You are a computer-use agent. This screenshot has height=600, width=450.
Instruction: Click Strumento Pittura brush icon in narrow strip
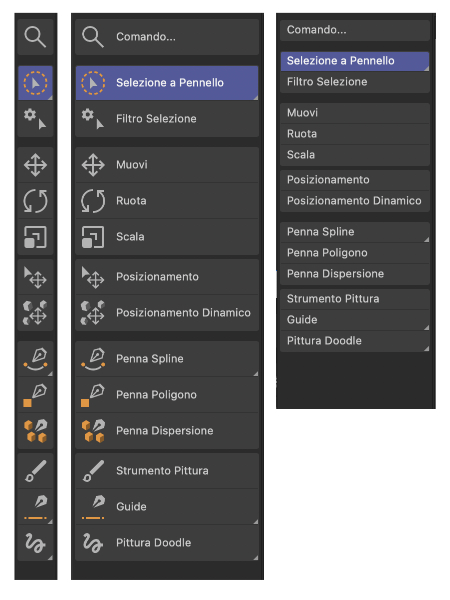point(35,471)
